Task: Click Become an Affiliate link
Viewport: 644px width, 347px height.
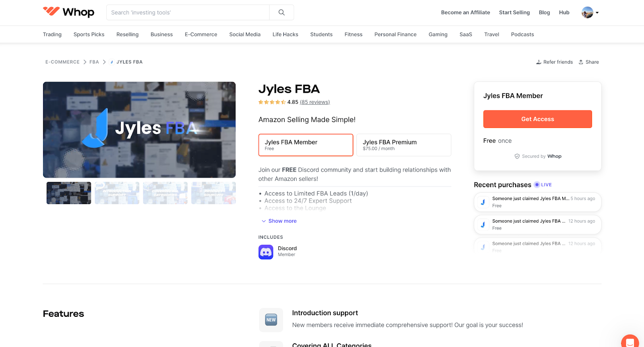Action: [x=466, y=12]
